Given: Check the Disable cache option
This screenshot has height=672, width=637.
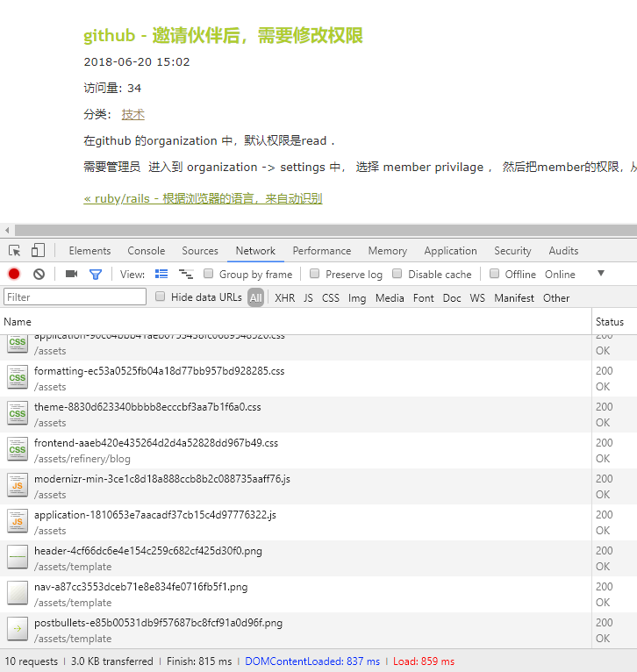Looking at the screenshot, I should [397, 275].
